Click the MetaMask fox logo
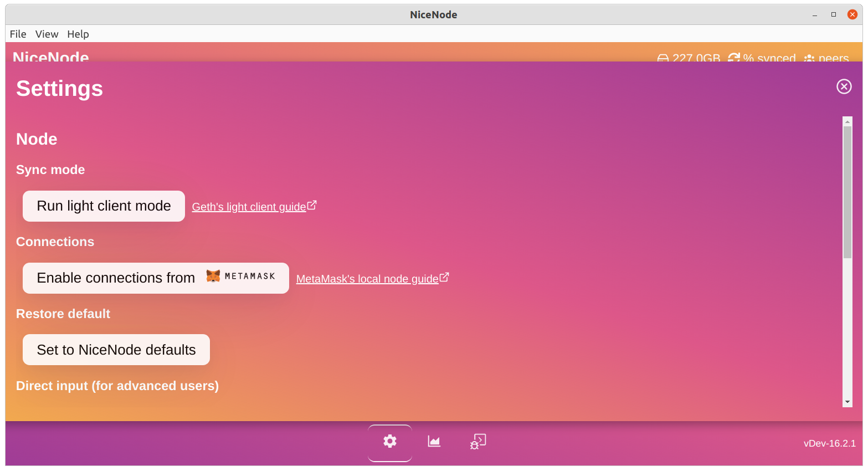The width and height of the screenshot is (868, 471). (213, 276)
